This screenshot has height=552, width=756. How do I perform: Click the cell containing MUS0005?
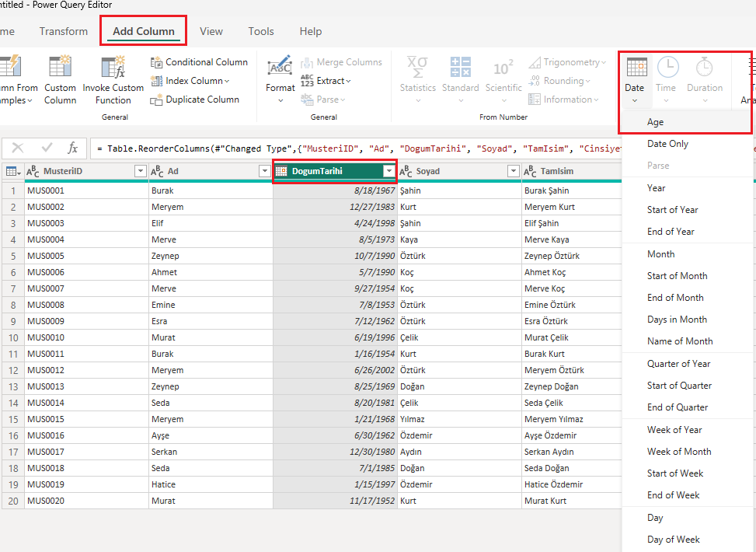tap(87, 256)
